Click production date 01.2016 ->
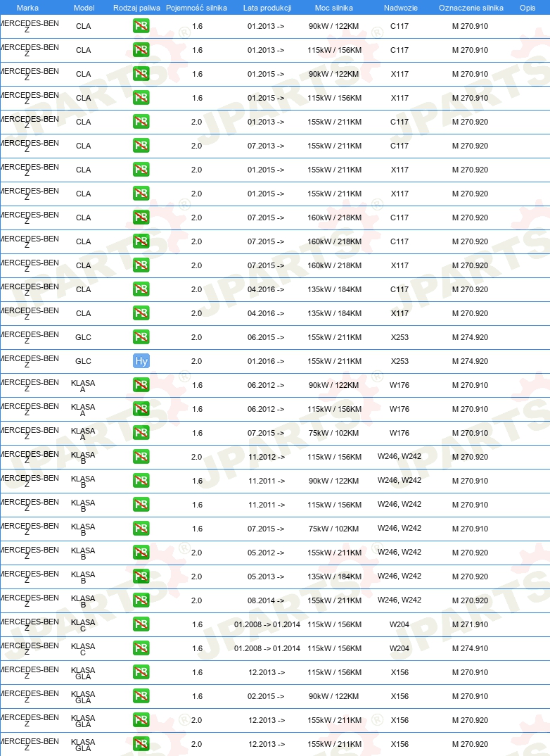550x756 pixels. (x=266, y=361)
